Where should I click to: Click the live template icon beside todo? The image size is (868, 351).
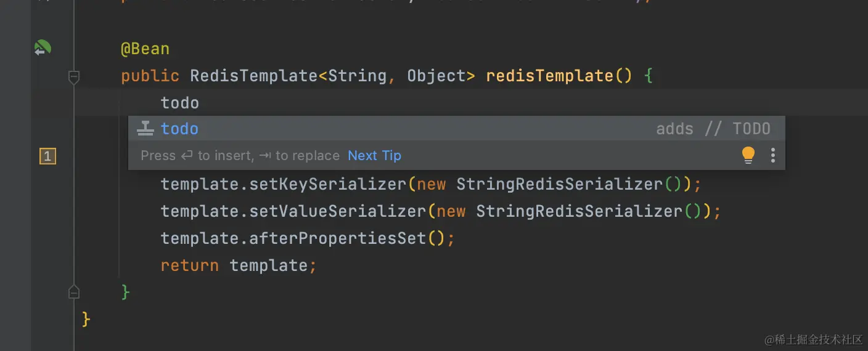pos(145,129)
